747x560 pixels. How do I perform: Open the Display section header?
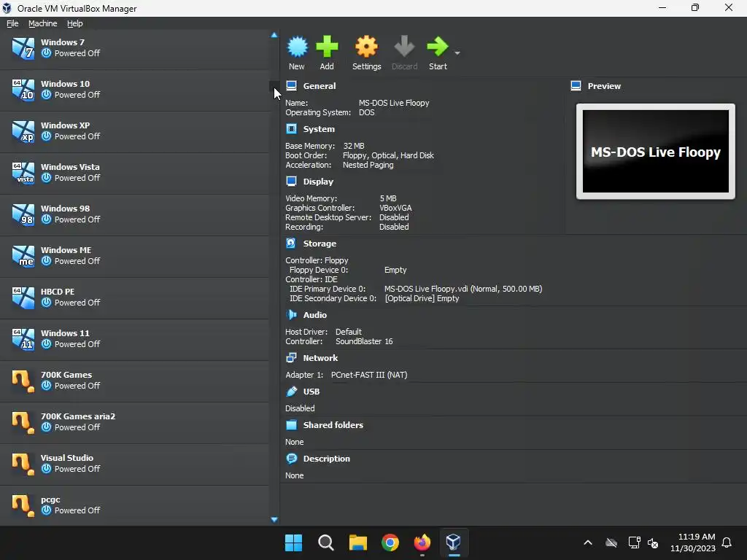pos(318,182)
